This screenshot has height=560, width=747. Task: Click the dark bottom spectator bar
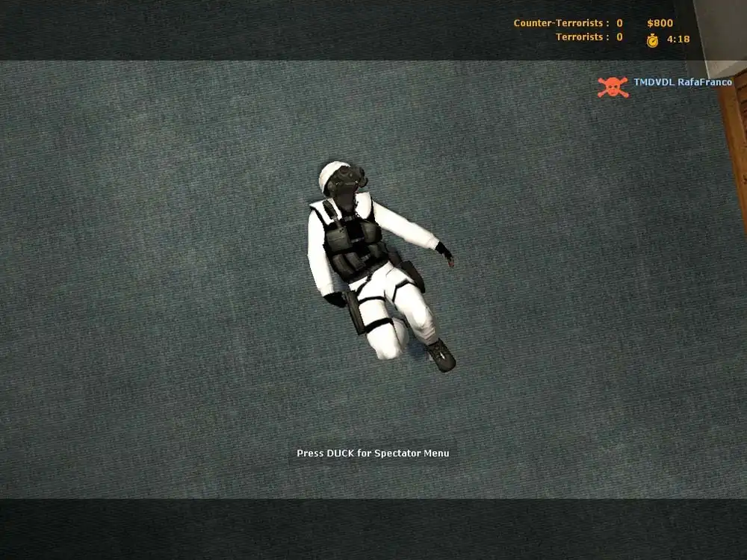tap(373, 529)
